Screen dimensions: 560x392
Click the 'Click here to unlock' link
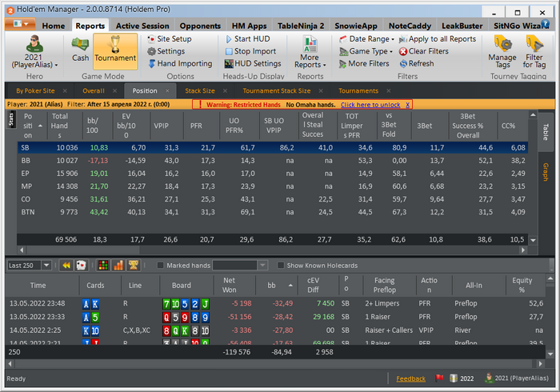click(x=370, y=105)
